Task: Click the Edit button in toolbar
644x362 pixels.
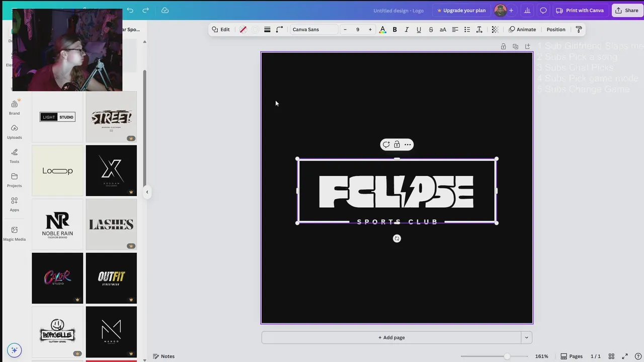Action: pyautogui.click(x=221, y=30)
